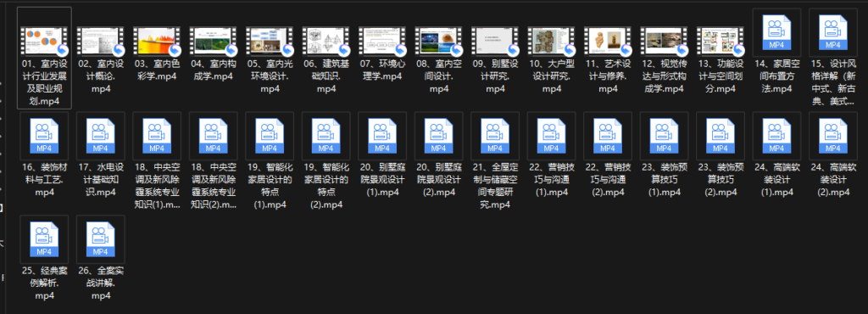Select MP4 icon of 22、营销技巧与沟通(2)
Screen dimensions: 868x314
coord(608,137)
